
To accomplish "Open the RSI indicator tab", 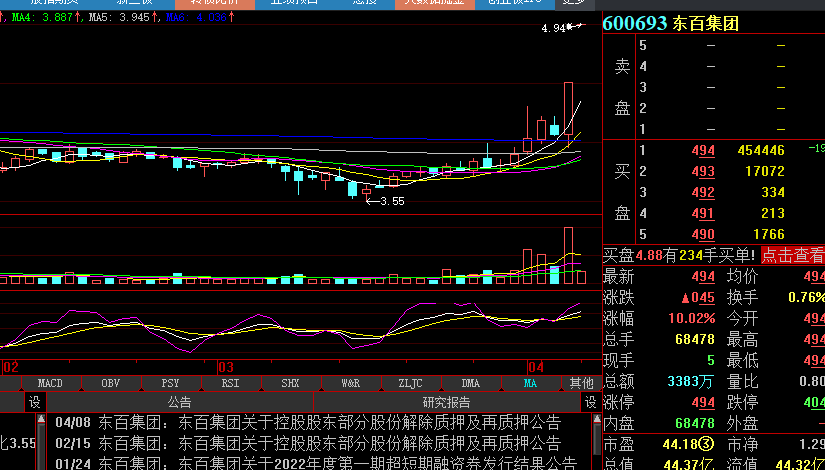I will 230,383.
